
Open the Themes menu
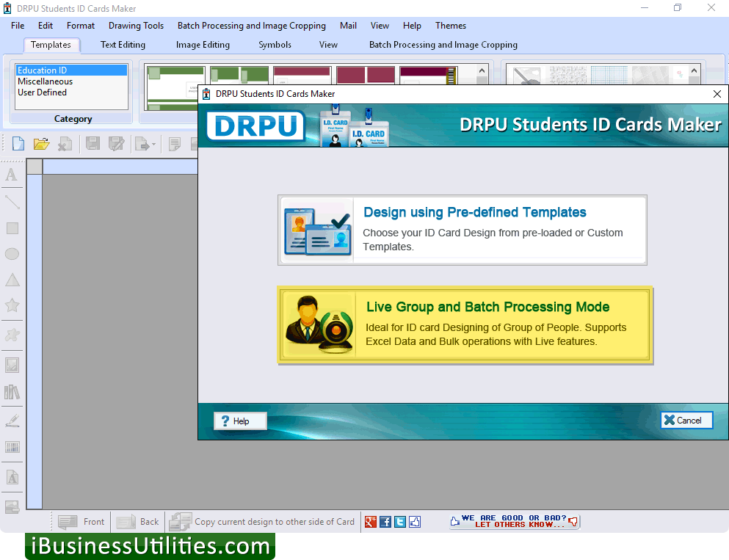(451, 26)
